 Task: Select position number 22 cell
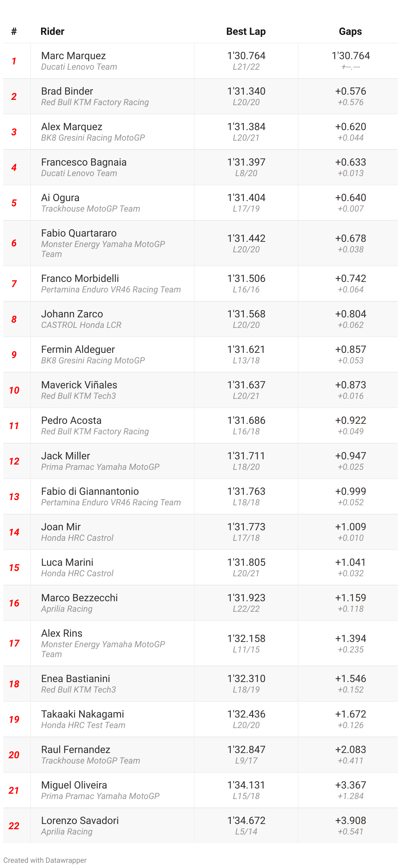pos(14,826)
